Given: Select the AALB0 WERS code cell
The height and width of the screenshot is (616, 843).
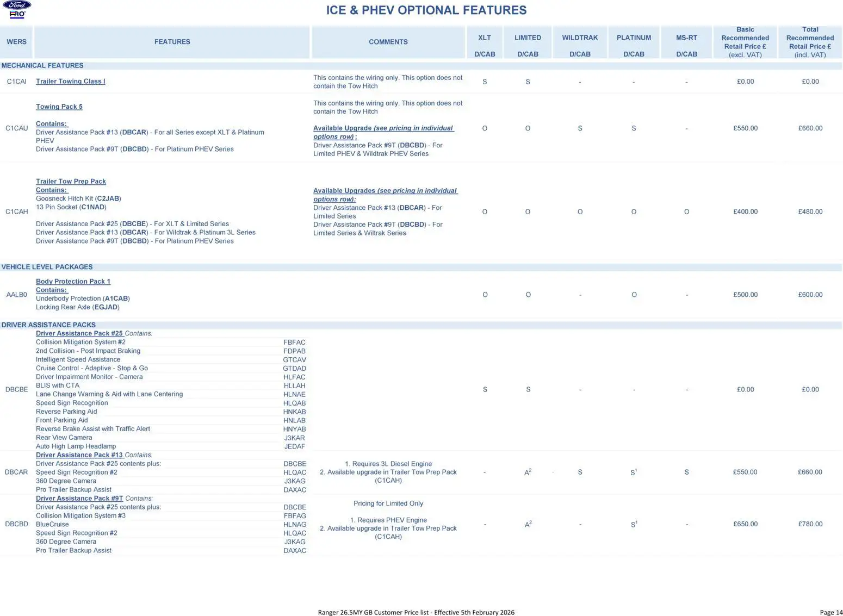Looking at the screenshot, I should (x=16, y=295).
